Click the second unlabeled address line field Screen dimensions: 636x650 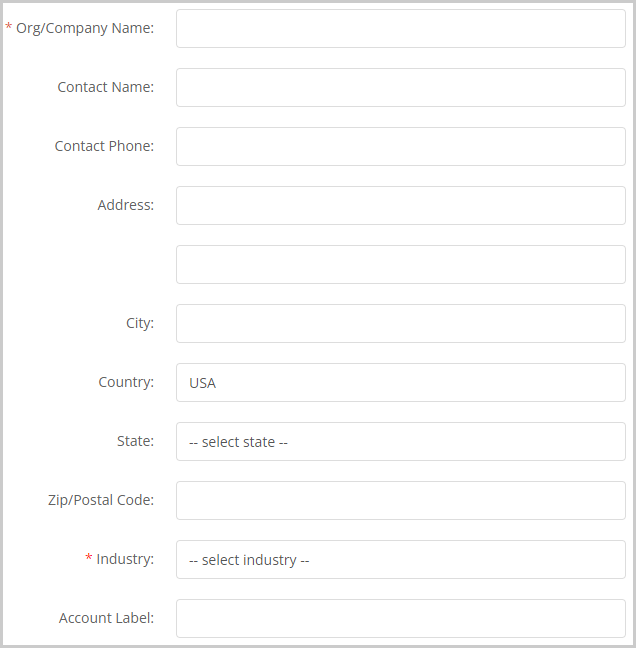pos(401,264)
